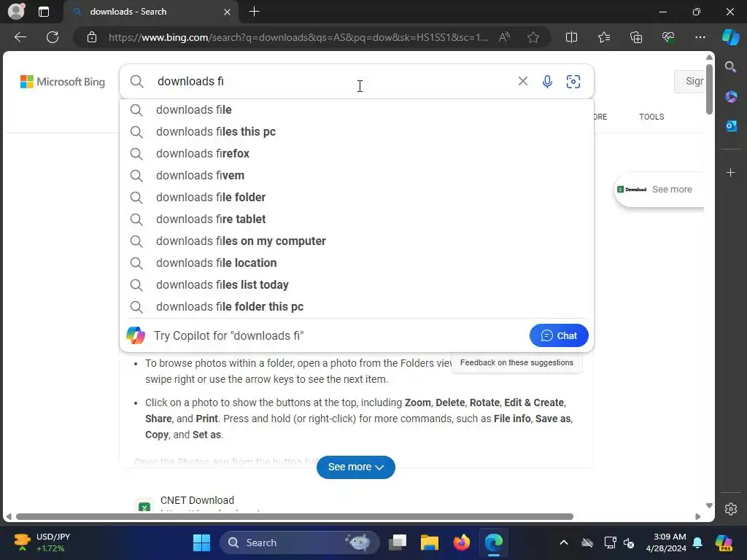
Task: Open Task View on taskbar
Action: [x=398, y=542]
